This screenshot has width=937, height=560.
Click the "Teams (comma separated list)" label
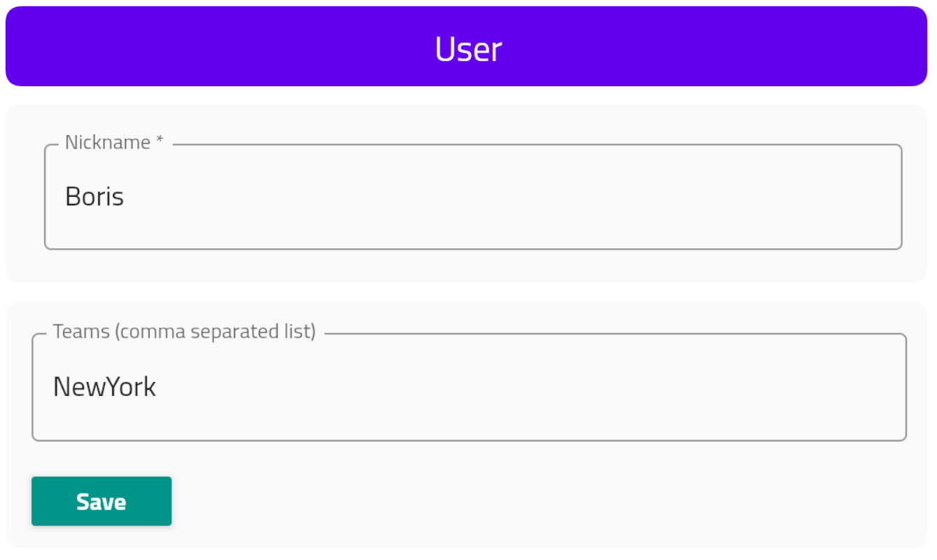tap(184, 332)
